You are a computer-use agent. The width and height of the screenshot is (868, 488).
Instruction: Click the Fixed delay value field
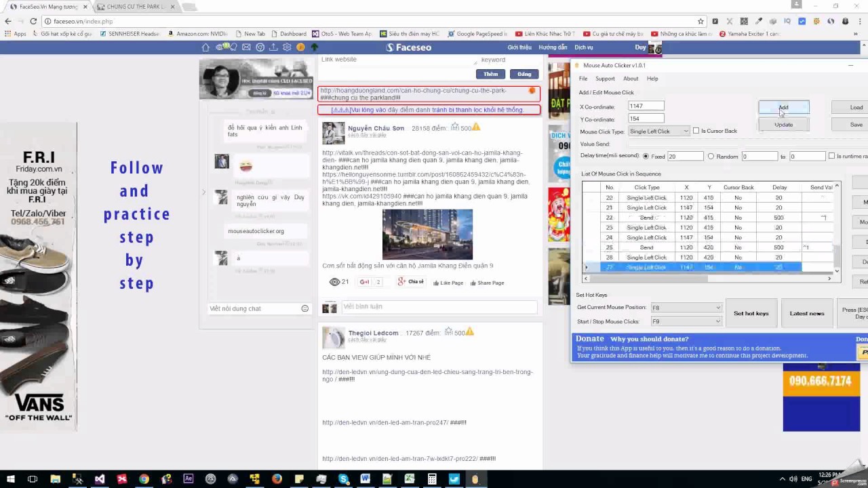(x=685, y=157)
